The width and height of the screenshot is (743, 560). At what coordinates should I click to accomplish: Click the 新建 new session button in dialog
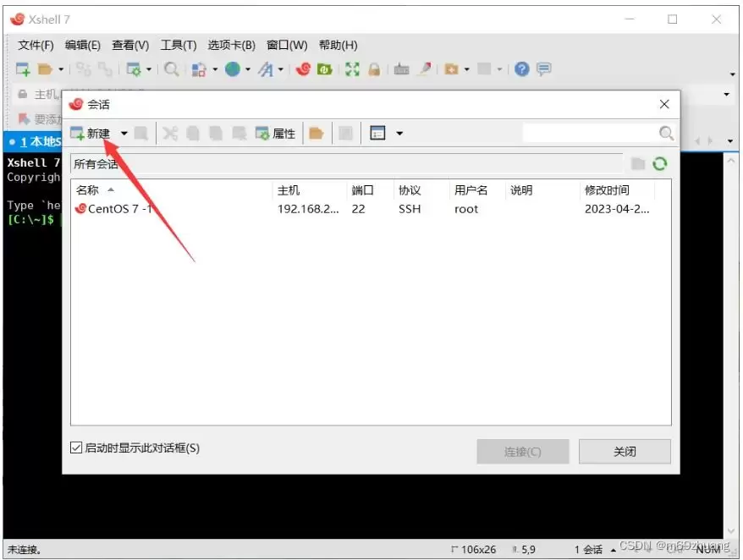click(90, 133)
